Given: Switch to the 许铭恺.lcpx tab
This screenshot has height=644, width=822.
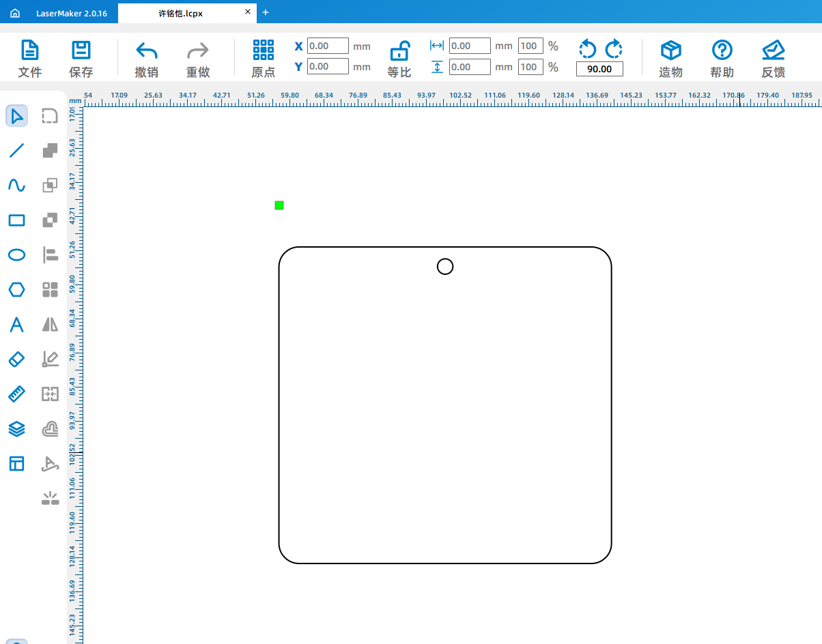Looking at the screenshot, I should 180,13.
